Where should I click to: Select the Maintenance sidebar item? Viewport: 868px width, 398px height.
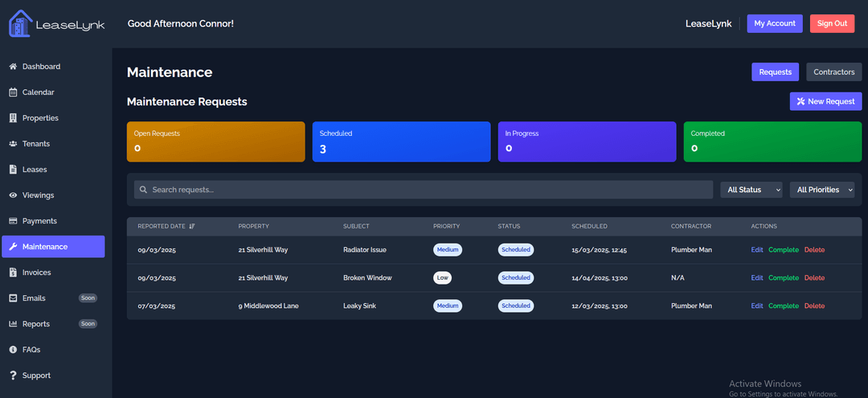tap(53, 247)
